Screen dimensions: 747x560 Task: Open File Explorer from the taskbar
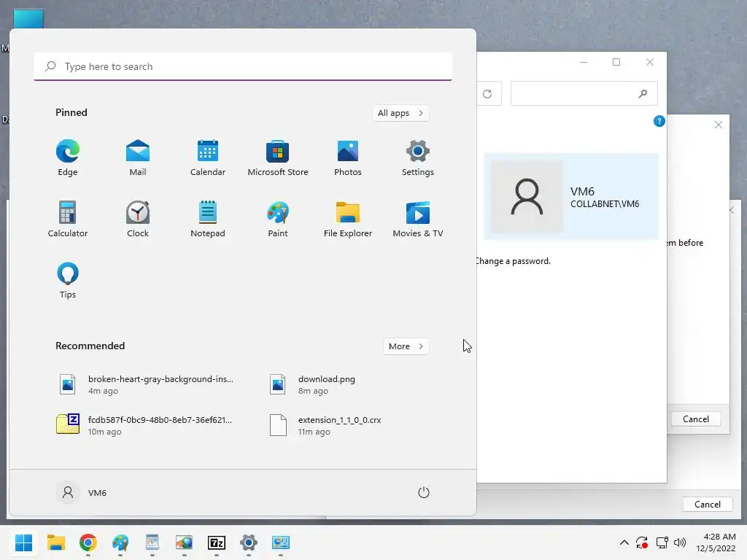(56, 542)
